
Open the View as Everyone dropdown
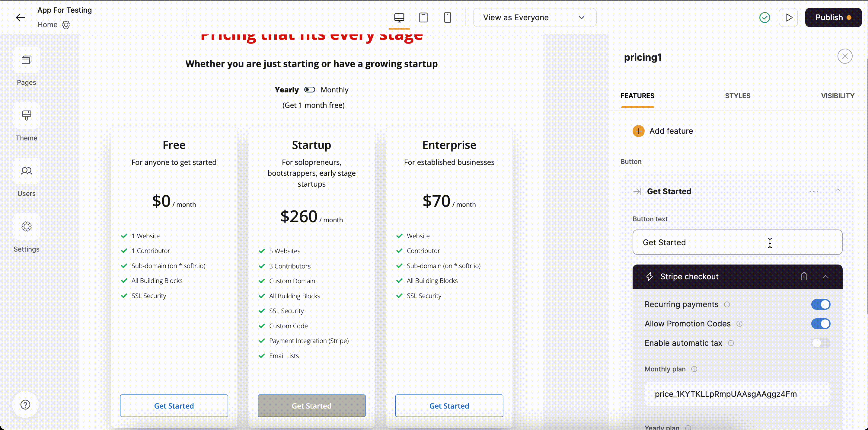[x=535, y=18]
